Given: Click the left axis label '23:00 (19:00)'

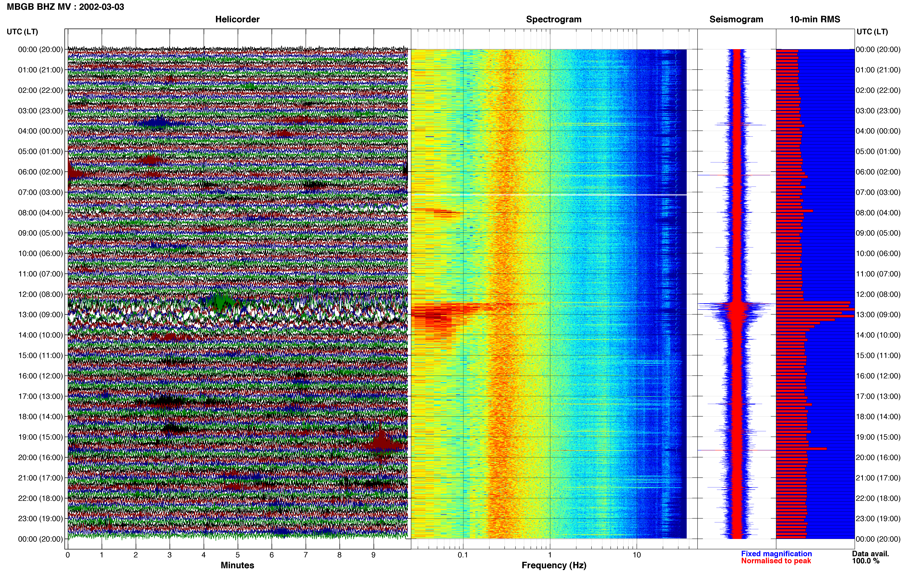Looking at the screenshot, I should (x=41, y=518).
